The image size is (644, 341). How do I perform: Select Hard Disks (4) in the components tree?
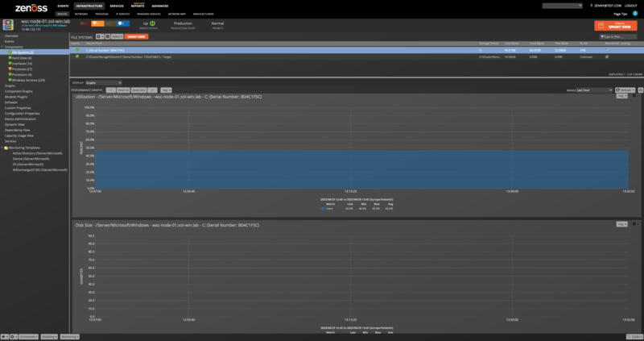click(x=22, y=58)
